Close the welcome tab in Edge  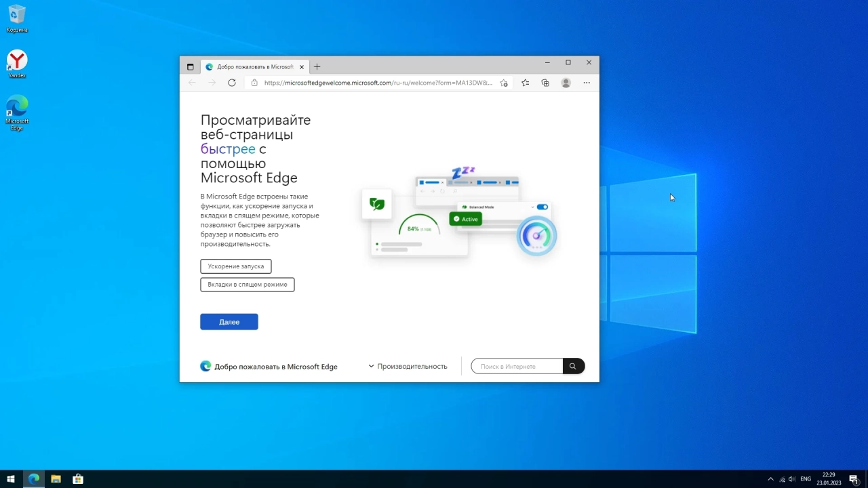point(302,67)
